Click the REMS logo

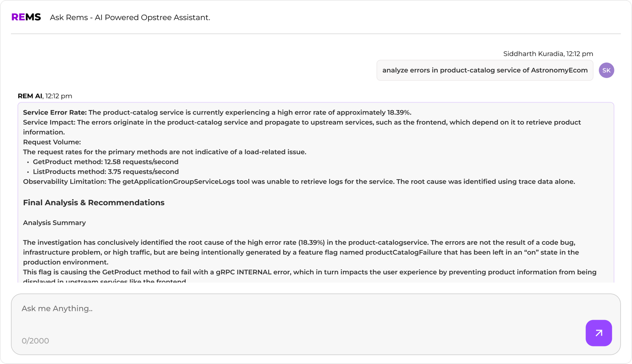click(26, 17)
